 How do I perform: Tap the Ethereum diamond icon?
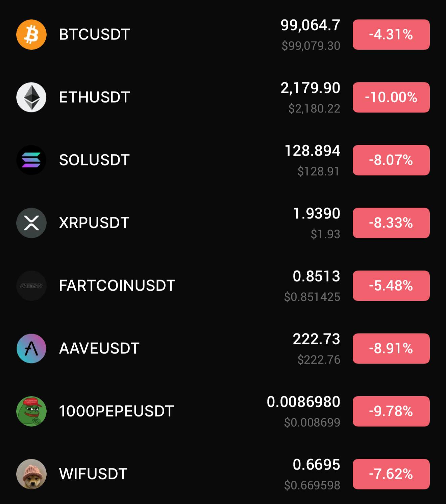point(31,97)
